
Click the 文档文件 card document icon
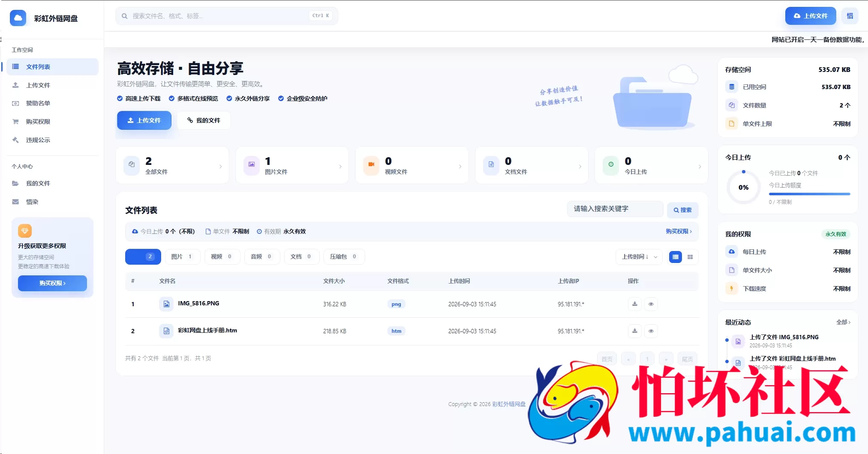(491, 164)
